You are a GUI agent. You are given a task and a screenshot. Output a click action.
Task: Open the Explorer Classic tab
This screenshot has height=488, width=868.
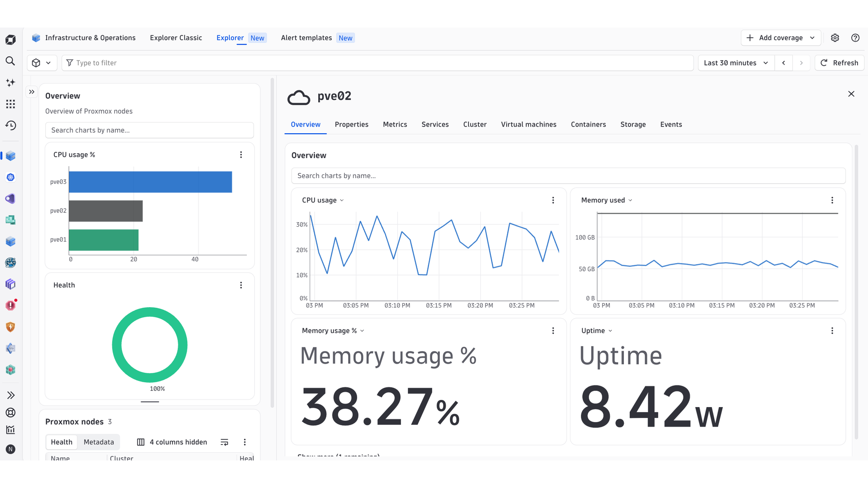[176, 38]
